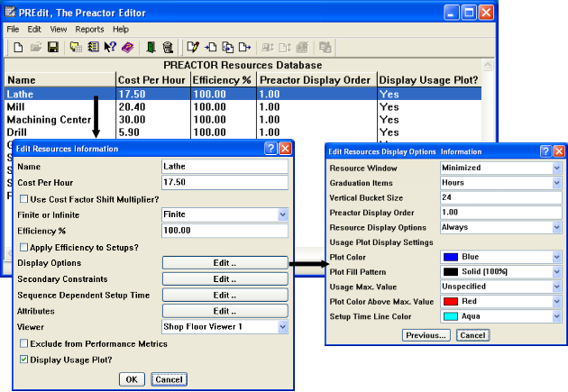This screenshot has height=392, width=568.
Task: Open the Edit menu
Action: (34, 30)
